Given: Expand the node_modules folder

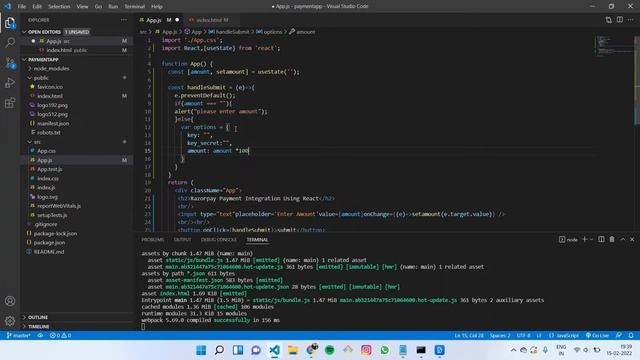Looking at the screenshot, I should pos(51,69).
